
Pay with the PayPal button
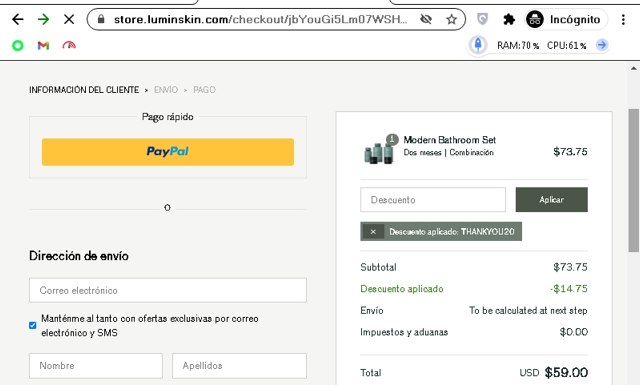tap(168, 152)
